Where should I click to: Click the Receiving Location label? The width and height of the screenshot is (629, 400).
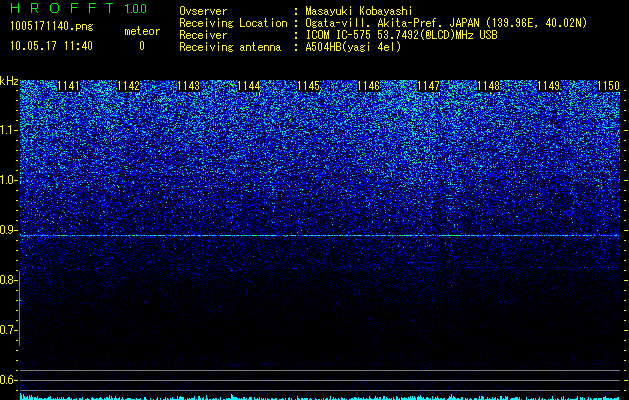pos(233,23)
